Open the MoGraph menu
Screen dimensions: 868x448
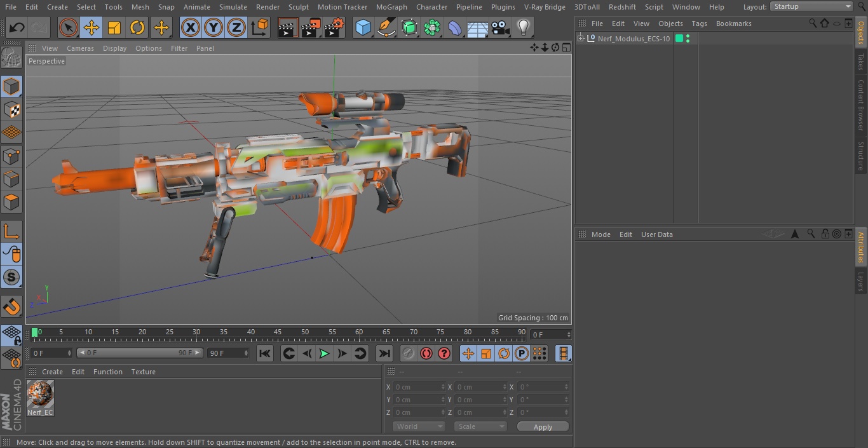391,7
